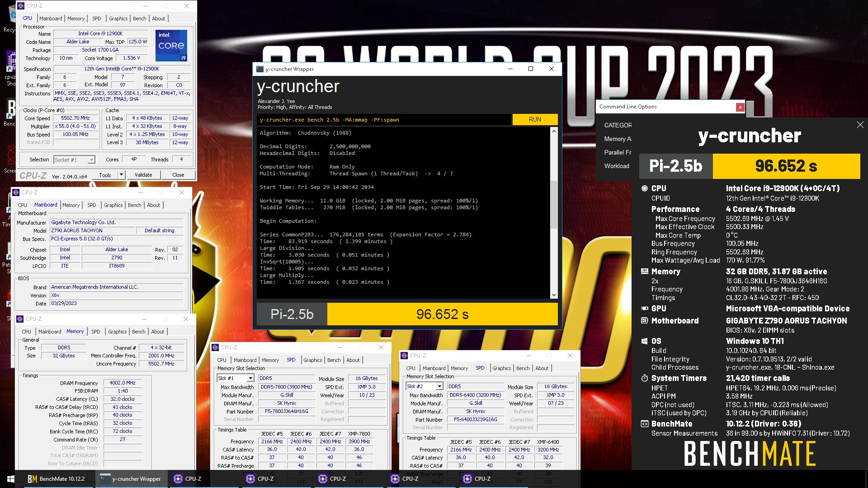Open the Slot #2 memory slot dropdown
Image resolution: width=868 pixels, height=488 pixels.
tap(439, 386)
